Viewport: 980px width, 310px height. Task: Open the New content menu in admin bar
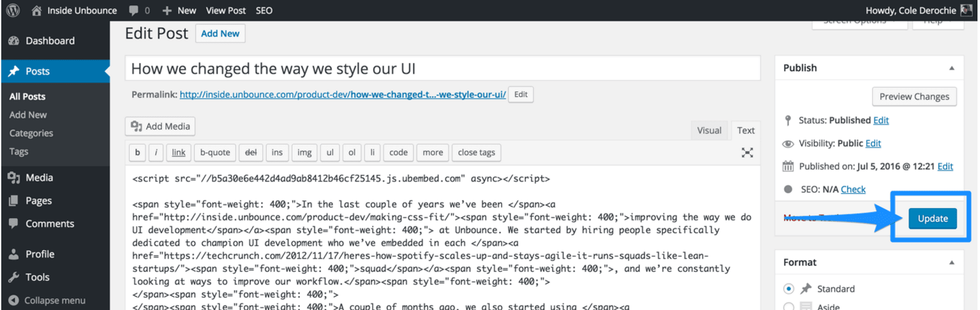(x=179, y=11)
